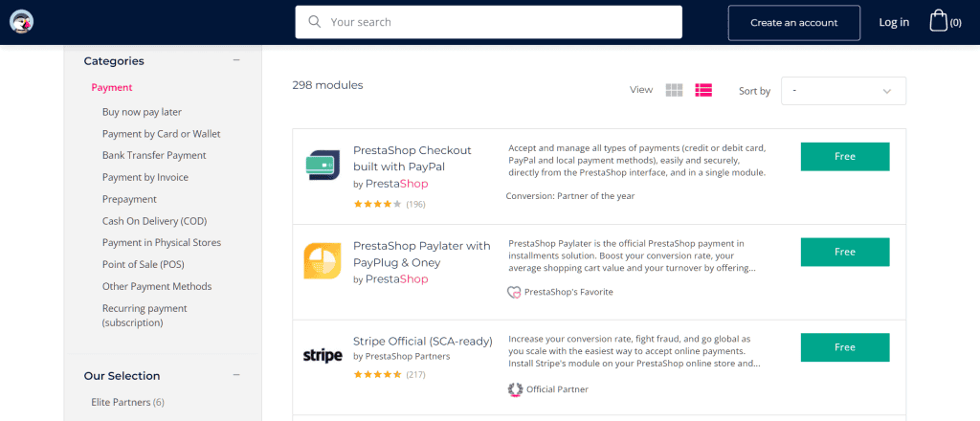980x421 pixels.
Task: Click the Stripe logo
Action: click(323, 356)
